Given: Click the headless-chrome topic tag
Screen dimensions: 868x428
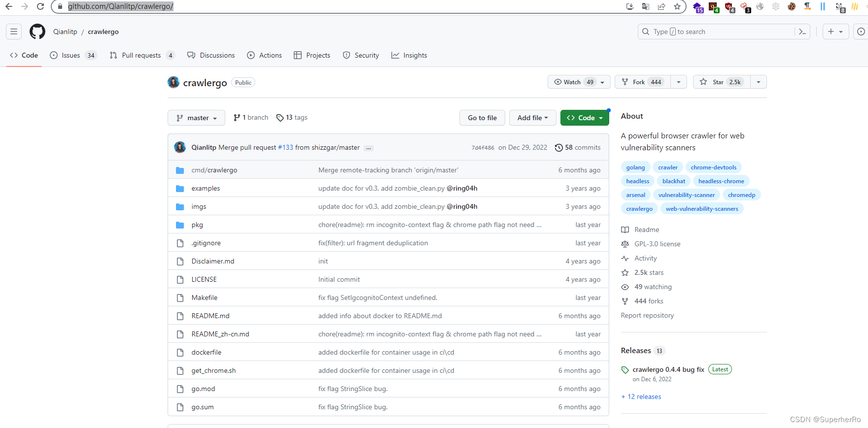Looking at the screenshot, I should 721,181.
